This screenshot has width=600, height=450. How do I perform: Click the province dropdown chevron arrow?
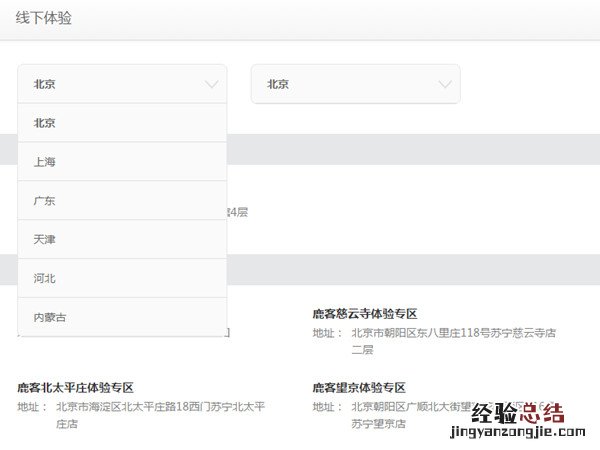pyautogui.click(x=211, y=85)
